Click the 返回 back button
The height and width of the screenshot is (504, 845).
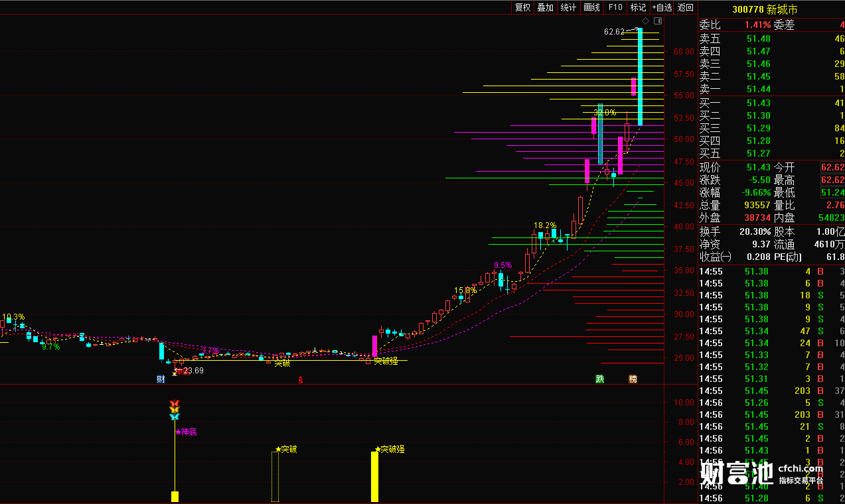(686, 7)
